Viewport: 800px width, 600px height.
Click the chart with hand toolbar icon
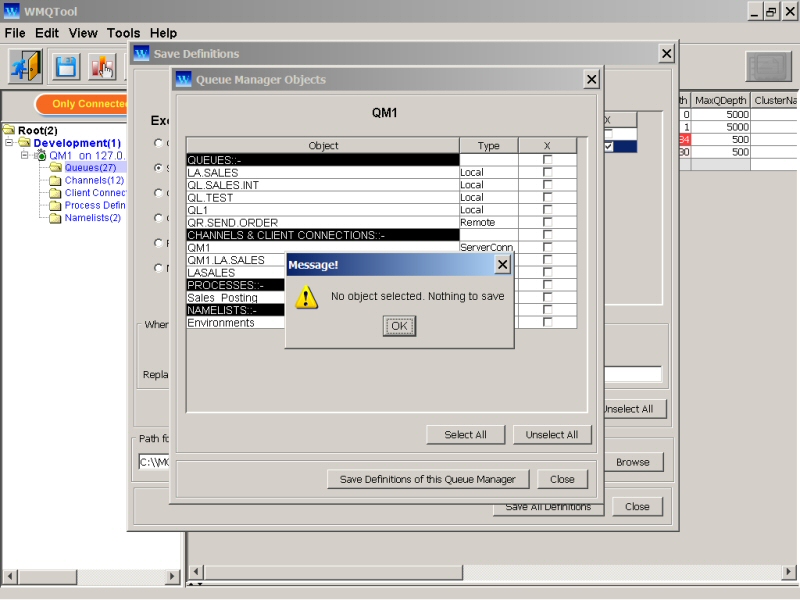click(103, 67)
